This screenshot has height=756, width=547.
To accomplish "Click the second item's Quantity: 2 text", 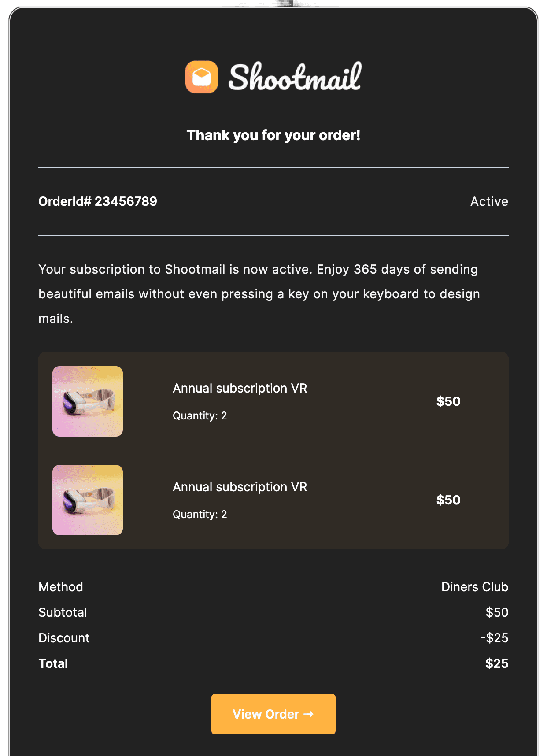I will pos(200,514).
